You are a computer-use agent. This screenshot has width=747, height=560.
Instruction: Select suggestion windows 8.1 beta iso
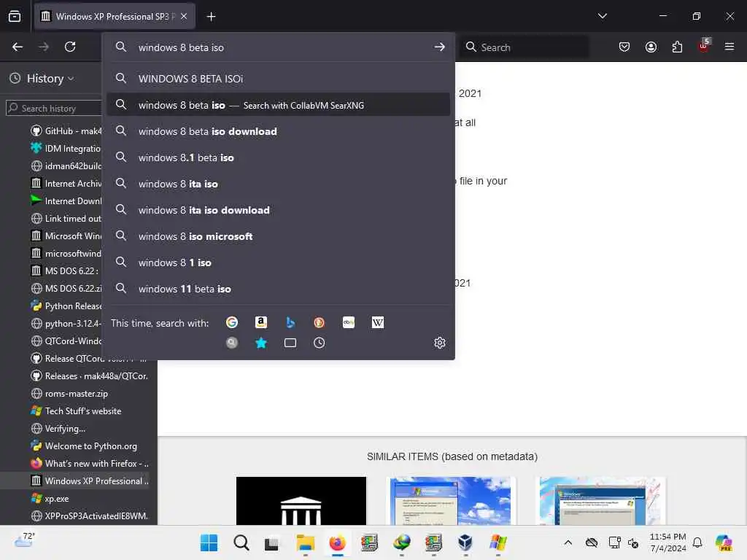(x=278, y=157)
